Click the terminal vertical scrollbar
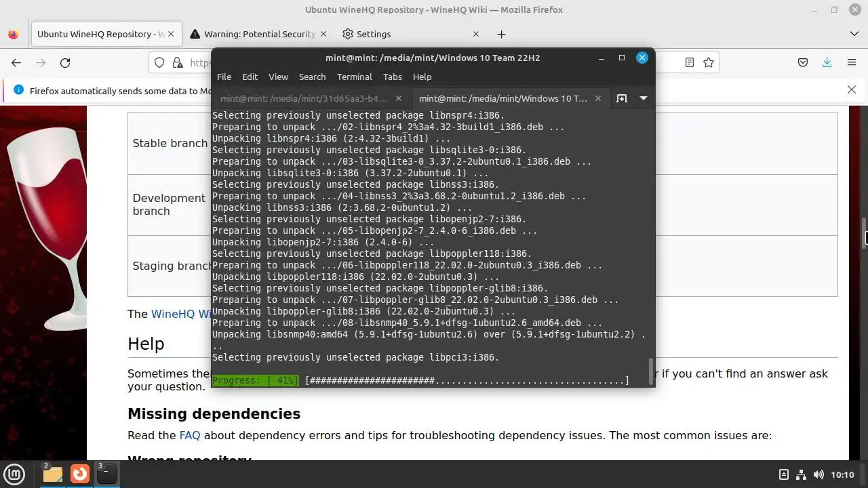868x488 pixels. pyautogui.click(x=651, y=371)
